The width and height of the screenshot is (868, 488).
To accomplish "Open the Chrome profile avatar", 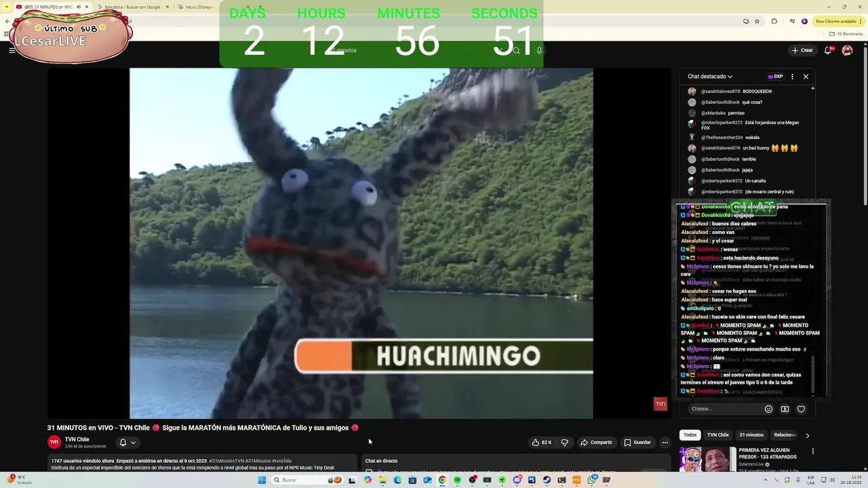I will pyautogui.click(x=805, y=21).
